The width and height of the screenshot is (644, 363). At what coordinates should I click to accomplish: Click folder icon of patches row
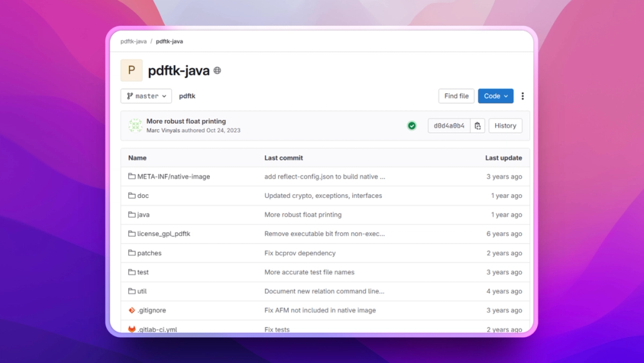[131, 253]
